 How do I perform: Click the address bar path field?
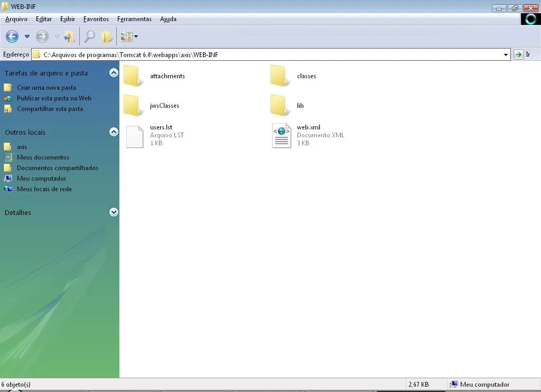pos(271,54)
